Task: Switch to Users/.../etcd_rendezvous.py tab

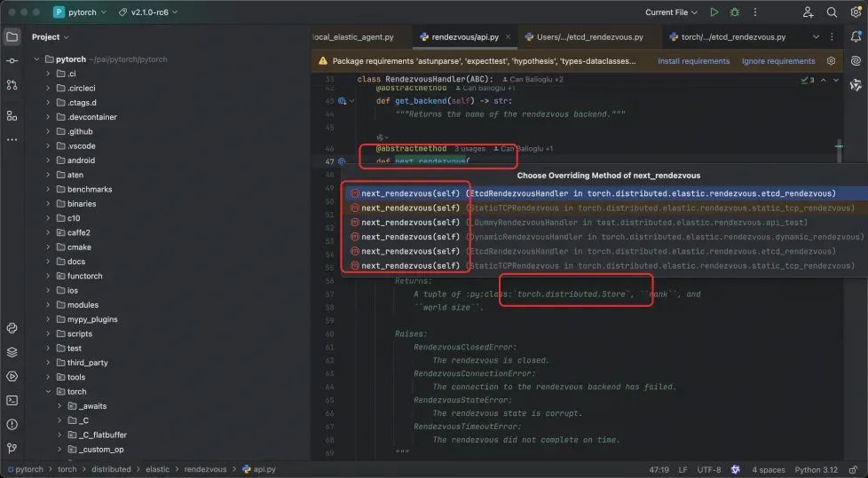Action: [x=584, y=37]
